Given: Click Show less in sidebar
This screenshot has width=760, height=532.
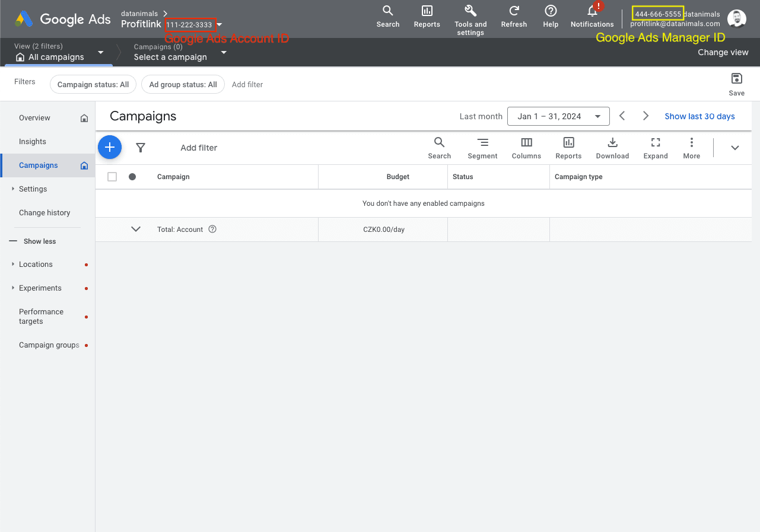Looking at the screenshot, I should coord(40,241).
